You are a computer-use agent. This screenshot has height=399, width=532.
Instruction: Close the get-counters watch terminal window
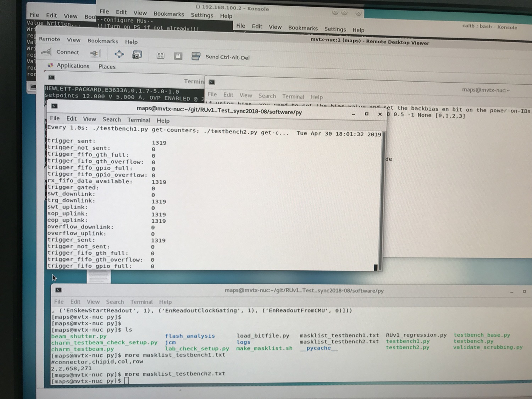tap(380, 114)
